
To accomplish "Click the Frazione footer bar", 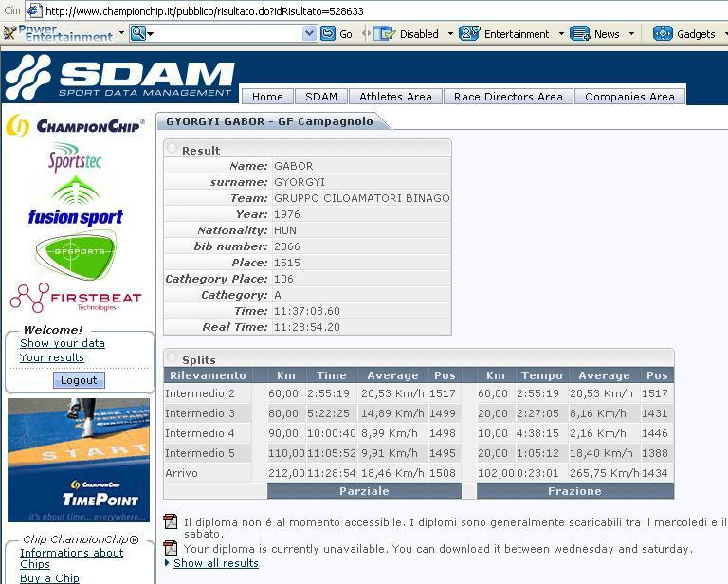I will pos(575,491).
